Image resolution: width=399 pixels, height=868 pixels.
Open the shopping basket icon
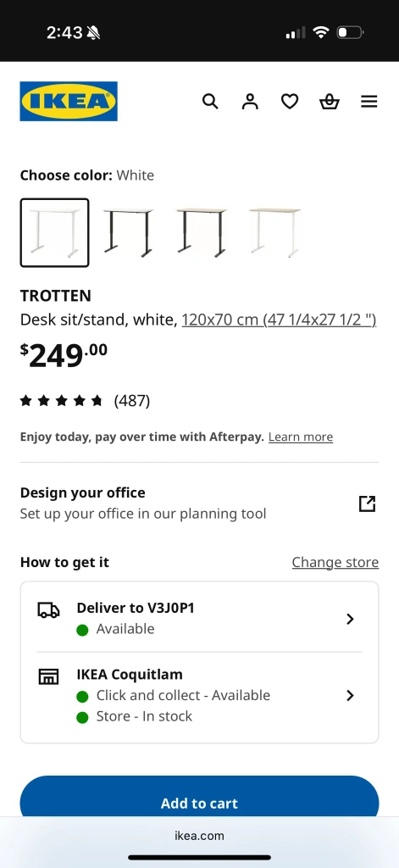coord(330,102)
